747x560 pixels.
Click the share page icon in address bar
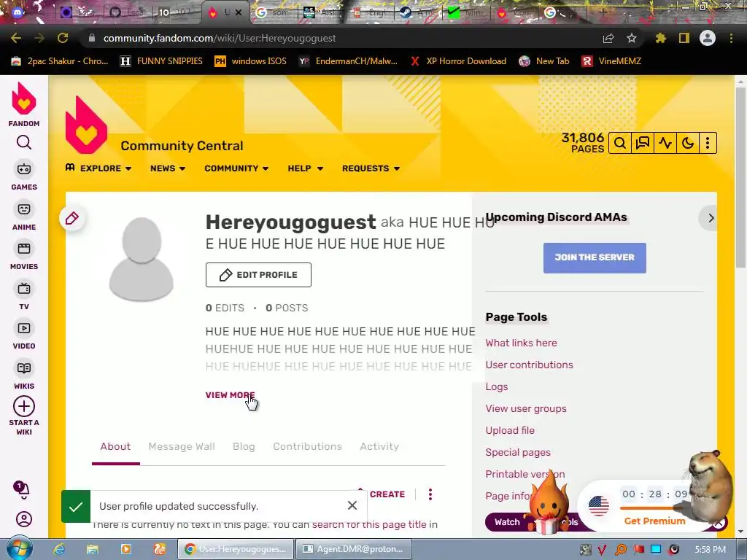tap(608, 38)
